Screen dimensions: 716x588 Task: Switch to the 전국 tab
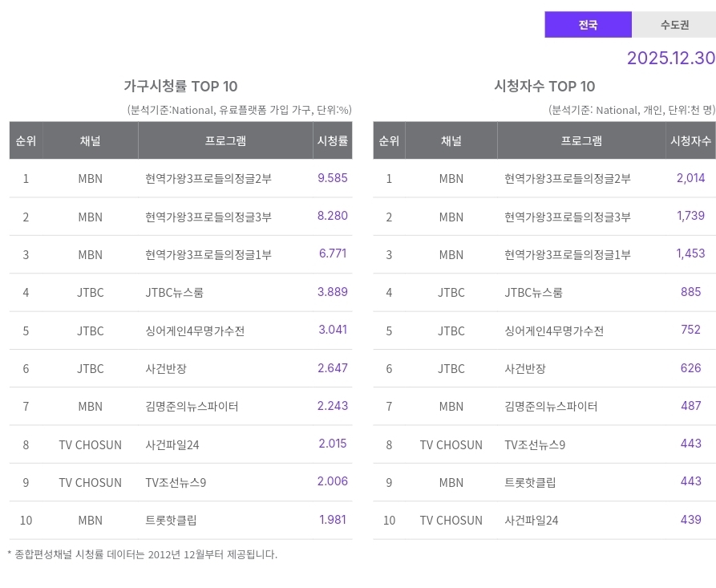pos(588,25)
